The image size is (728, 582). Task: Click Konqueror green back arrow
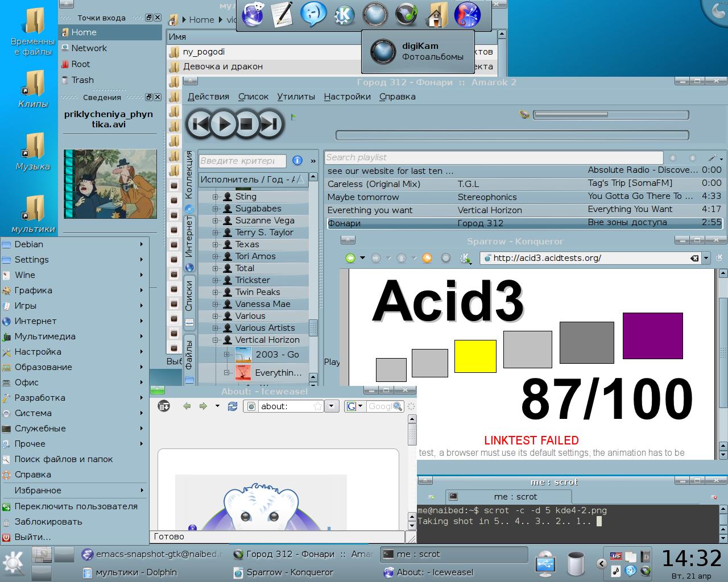click(x=350, y=258)
